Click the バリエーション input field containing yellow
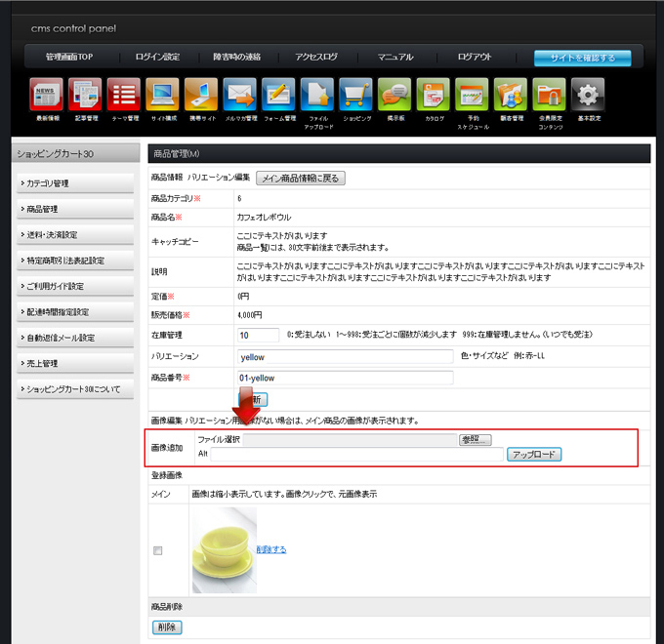Viewport: 664px width, 644px height. pyautogui.click(x=346, y=357)
